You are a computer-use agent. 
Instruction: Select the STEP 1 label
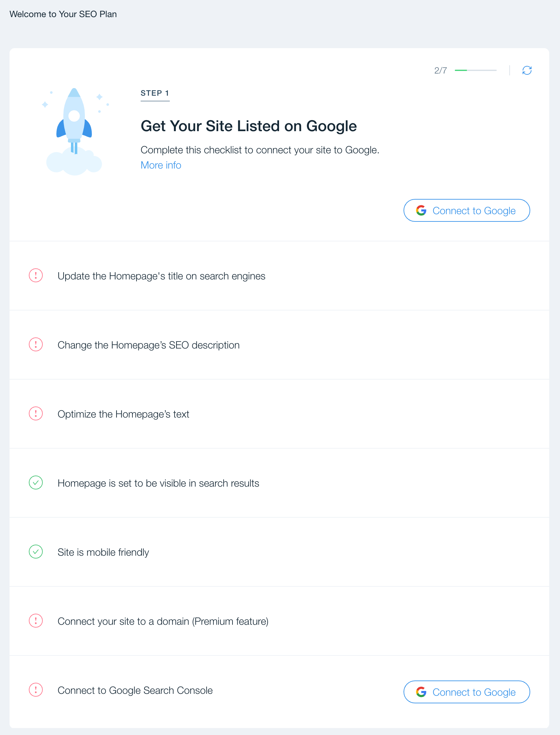pyautogui.click(x=155, y=93)
